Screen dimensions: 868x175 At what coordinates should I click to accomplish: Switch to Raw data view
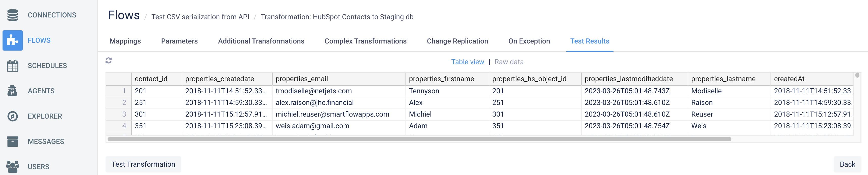[x=509, y=62]
